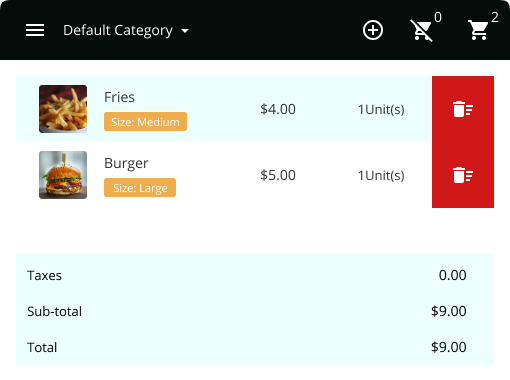Click the Burger item name
Viewport: 510px width, 380px height.
pos(126,163)
